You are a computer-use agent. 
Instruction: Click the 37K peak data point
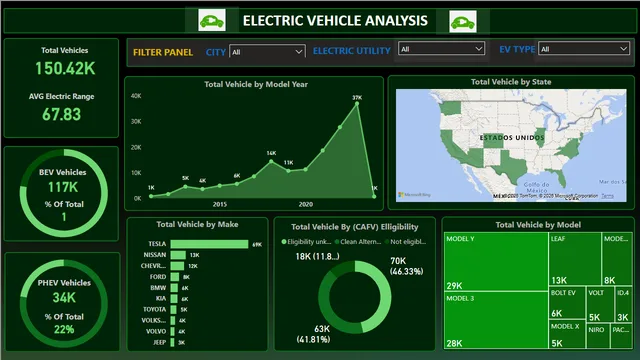click(x=357, y=104)
